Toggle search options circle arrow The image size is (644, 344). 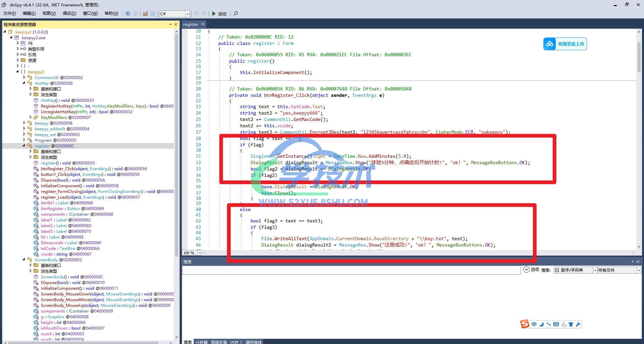pos(526,270)
